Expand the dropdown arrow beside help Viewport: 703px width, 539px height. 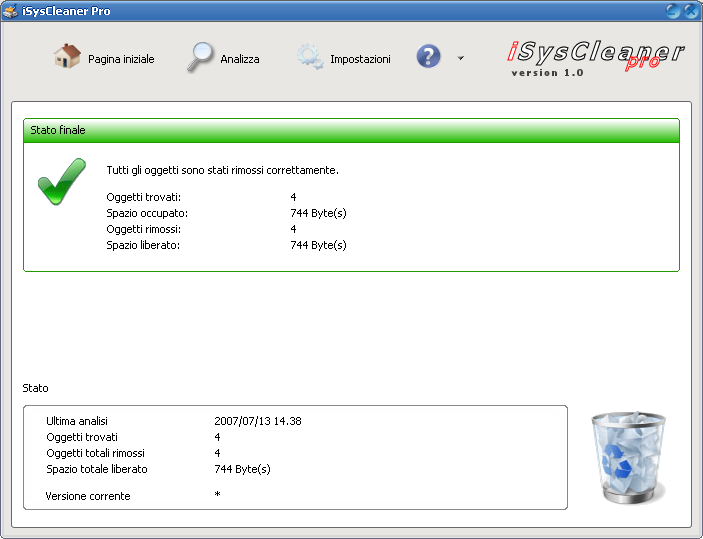460,58
